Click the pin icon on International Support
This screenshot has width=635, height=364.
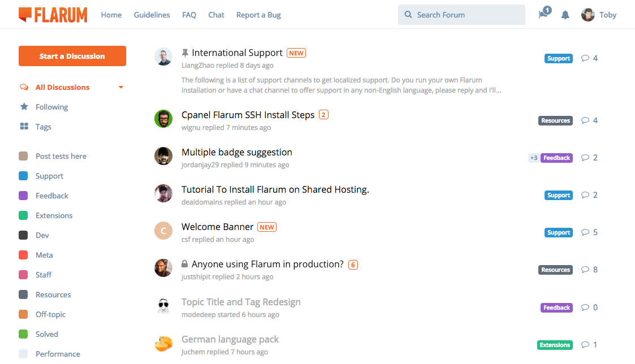pos(185,53)
